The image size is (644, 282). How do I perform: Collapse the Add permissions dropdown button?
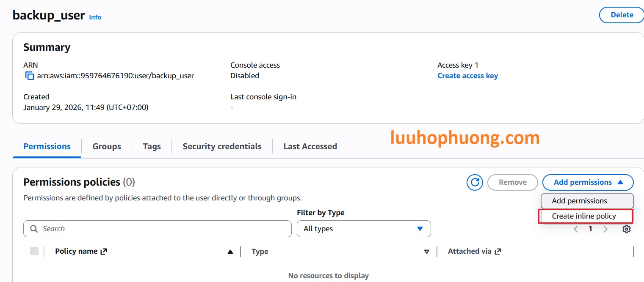pyautogui.click(x=588, y=182)
